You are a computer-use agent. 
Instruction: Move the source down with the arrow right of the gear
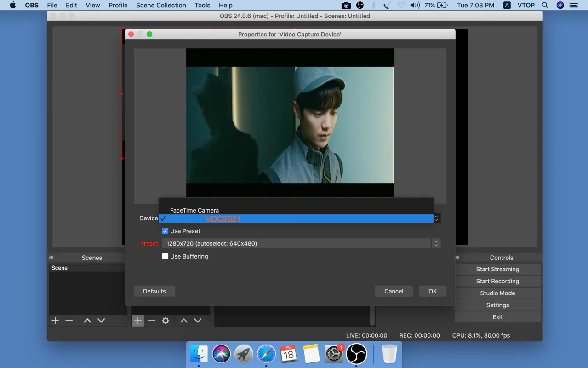pos(198,321)
